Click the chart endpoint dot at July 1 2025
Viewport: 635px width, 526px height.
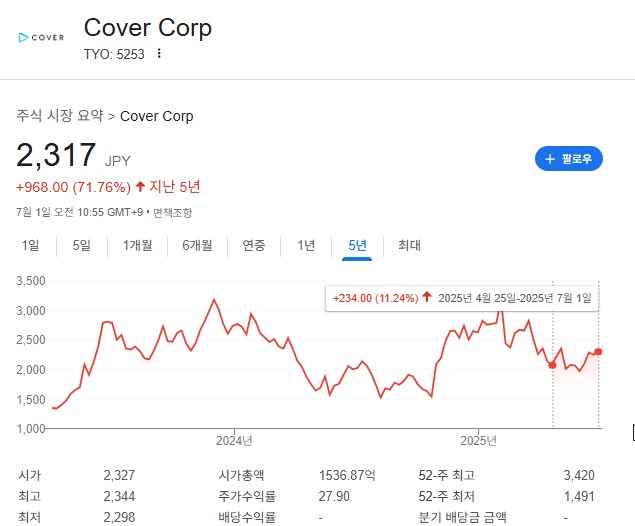pyautogui.click(x=598, y=351)
